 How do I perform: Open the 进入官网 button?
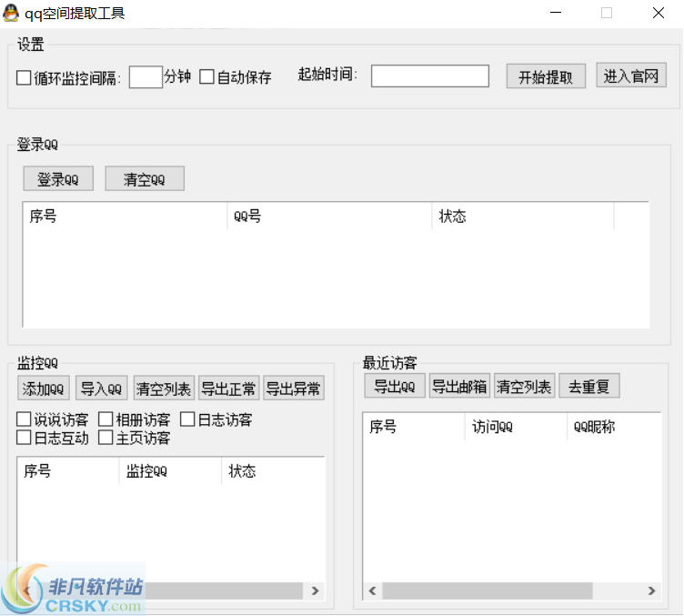[x=630, y=76]
